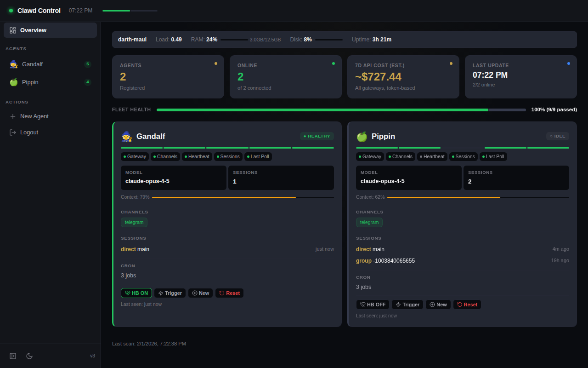The height and width of the screenshot is (368, 588).
Task: Expand the 3 jobs cron on Gandalf
Action: pyautogui.click(x=129, y=276)
